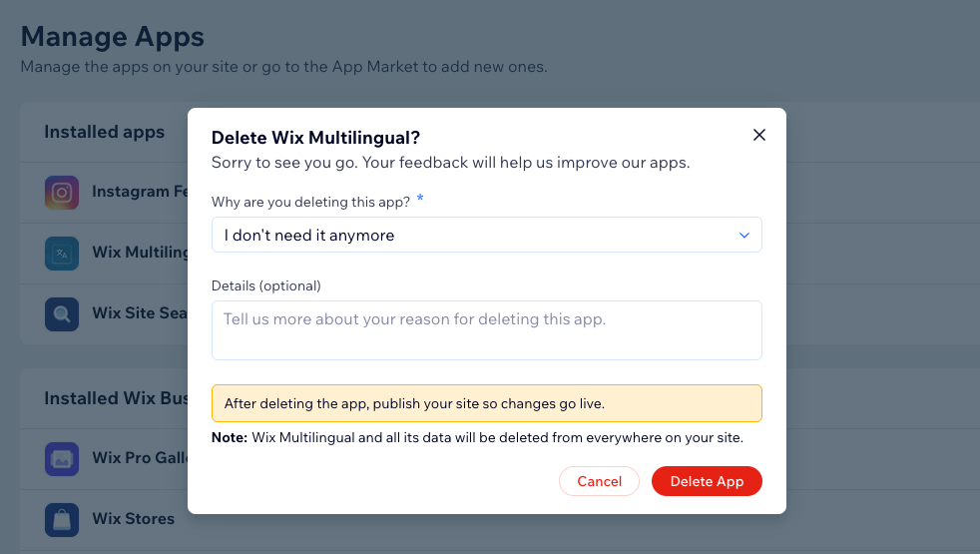Click the Installed apps section heading
The width and height of the screenshot is (980, 554).
coord(105,132)
